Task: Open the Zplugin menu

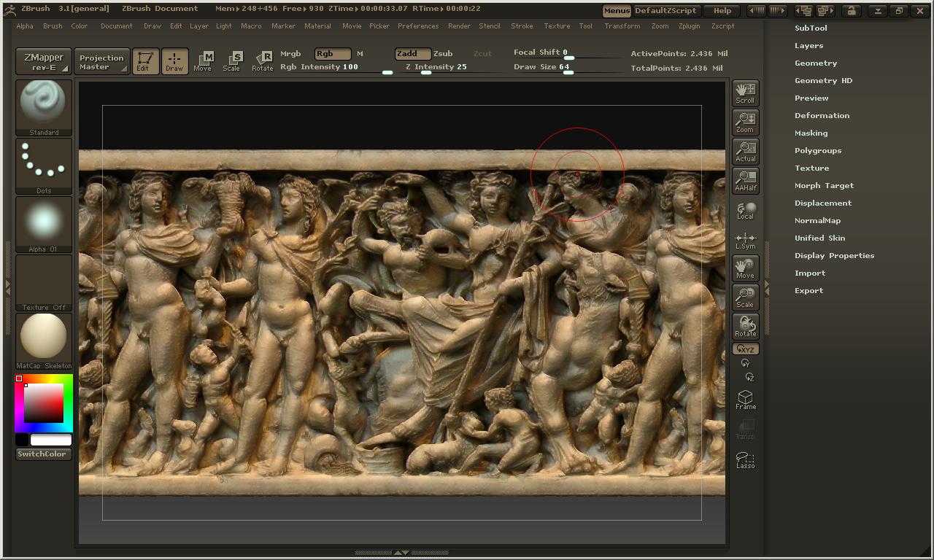Action: click(x=689, y=26)
